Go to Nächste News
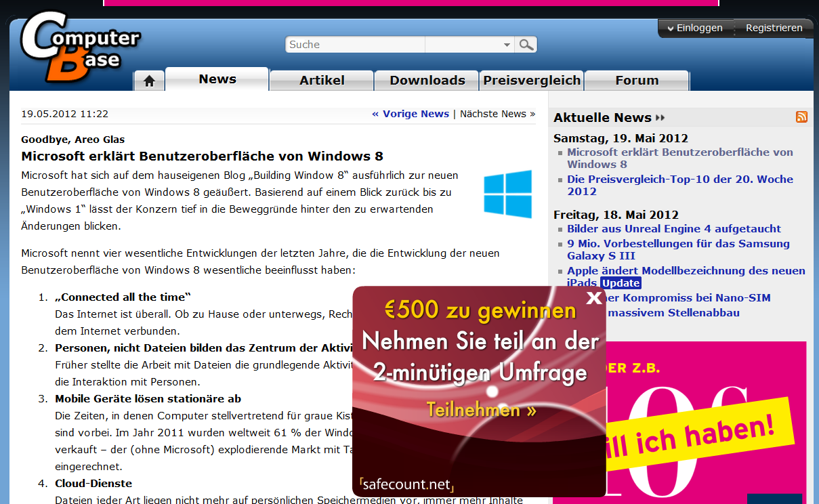Screen dimensions: 819x504 click(x=497, y=114)
